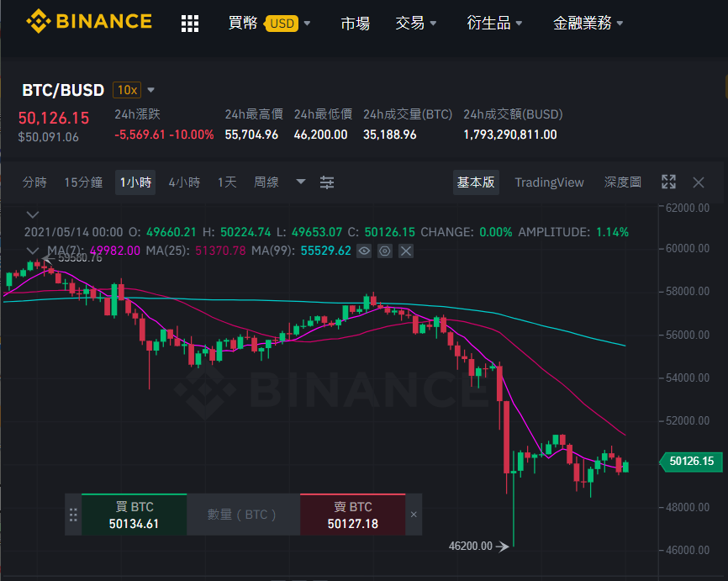Click the 數量 (BTC) quantity field
Image resolution: width=728 pixels, height=581 pixels.
243,515
